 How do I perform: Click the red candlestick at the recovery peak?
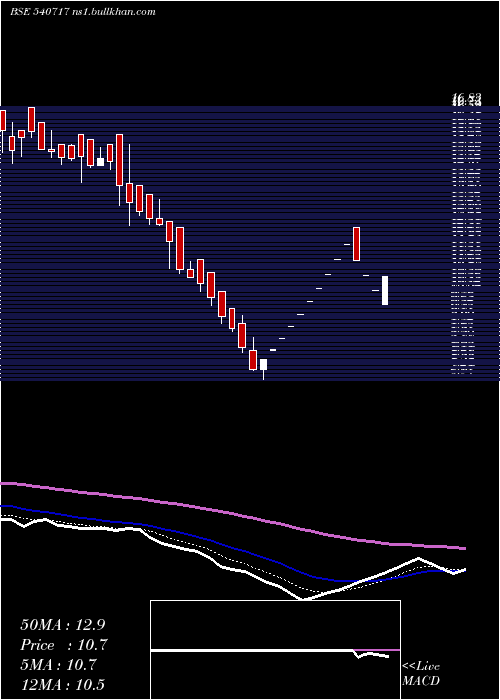(356, 244)
